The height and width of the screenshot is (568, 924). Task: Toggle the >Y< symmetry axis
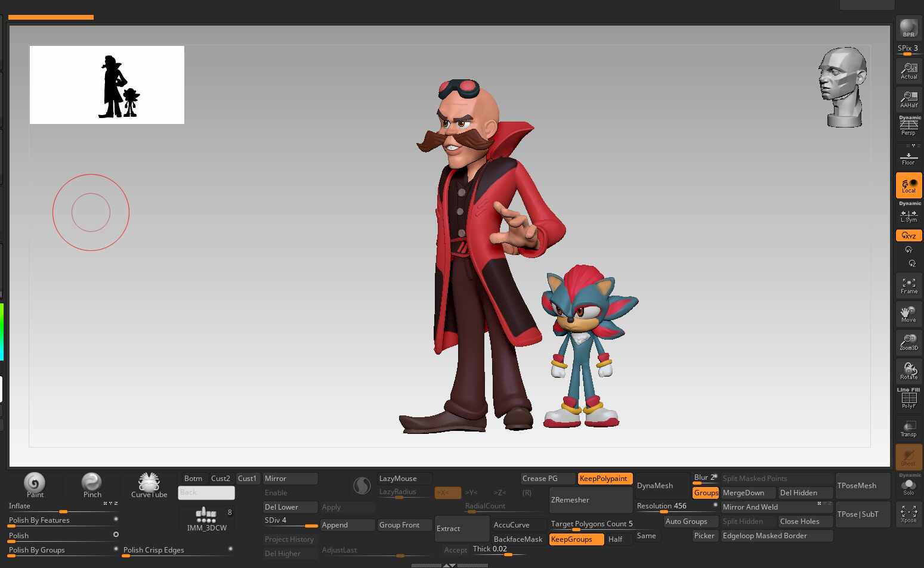click(471, 493)
